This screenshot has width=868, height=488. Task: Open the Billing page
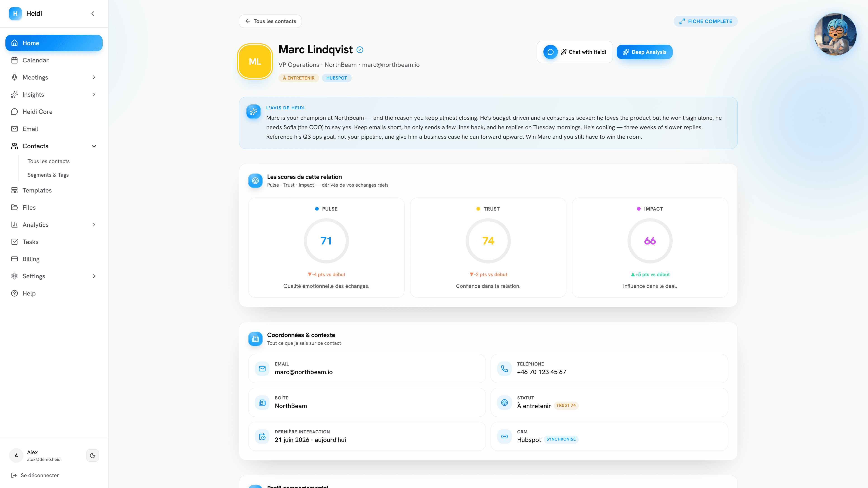click(x=54, y=259)
